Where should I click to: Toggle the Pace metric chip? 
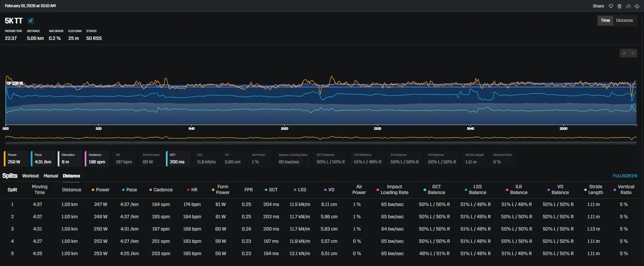coord(43,158)
